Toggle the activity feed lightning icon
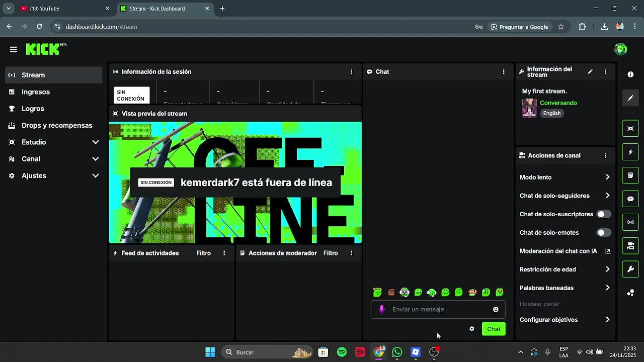This screenshot has height=362, width=644. tap(630, 152)
